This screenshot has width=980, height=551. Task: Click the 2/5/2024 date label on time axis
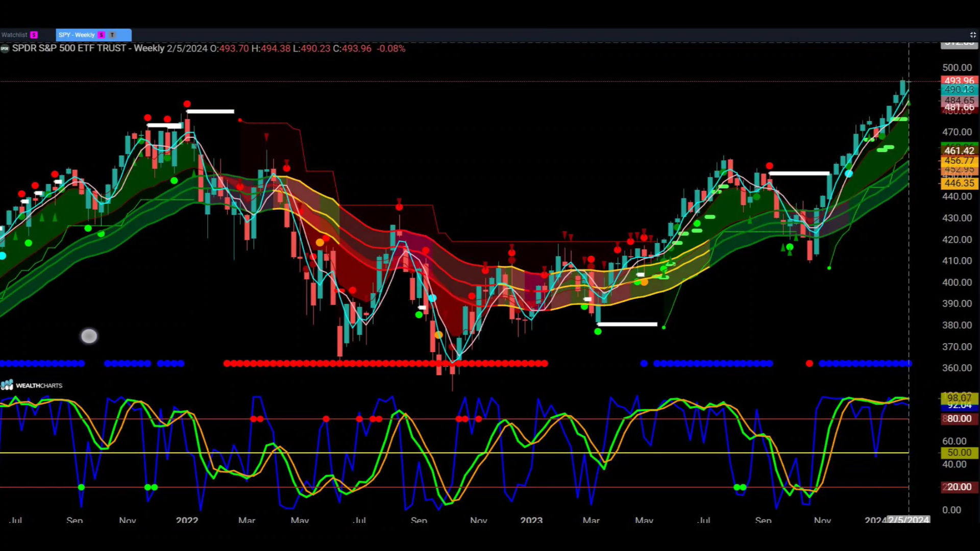(x=909, y=520)
